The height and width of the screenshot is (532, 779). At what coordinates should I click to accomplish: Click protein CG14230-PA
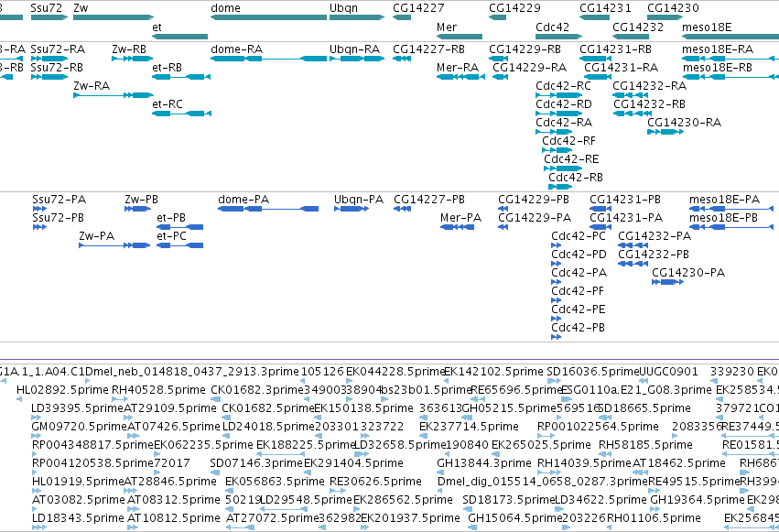[667, 282]
